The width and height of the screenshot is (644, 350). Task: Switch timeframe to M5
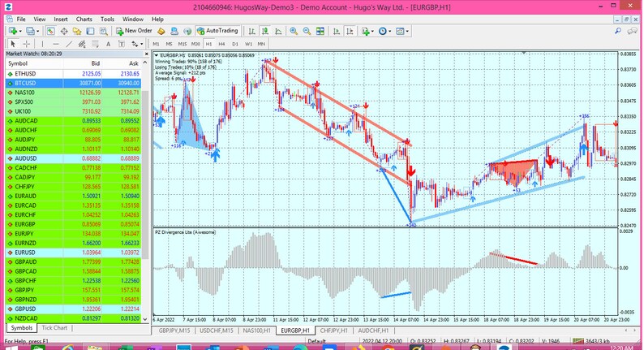pos(170,44)
